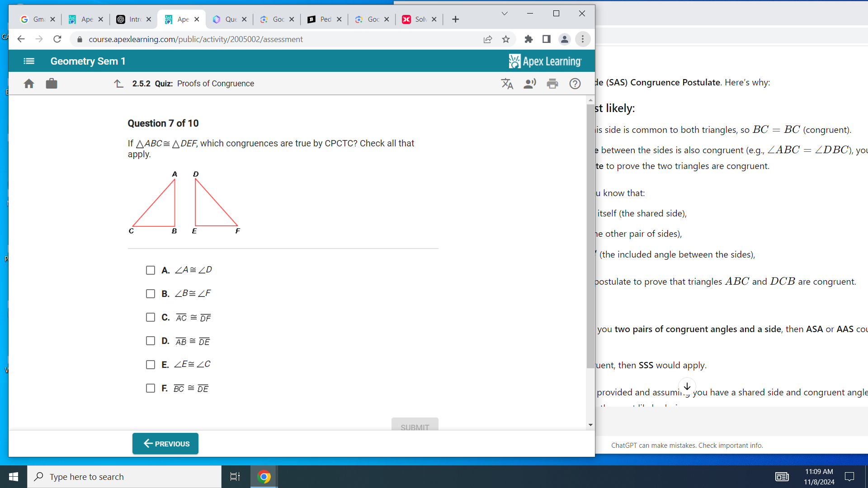Go to the Apex home icon
The width and height of the screenshot is (868, 488).
pyautogui.click(x=29, y=84)
